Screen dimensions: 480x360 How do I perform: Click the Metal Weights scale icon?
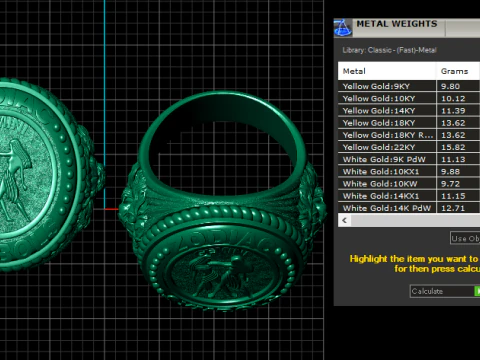[x=343, y=27]
